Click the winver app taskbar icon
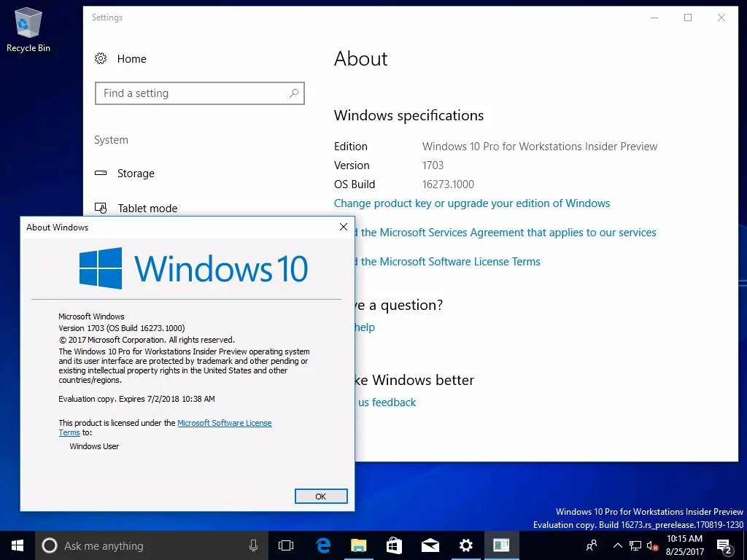The height and width of the screenshot is (560, 747). [501, 545]
